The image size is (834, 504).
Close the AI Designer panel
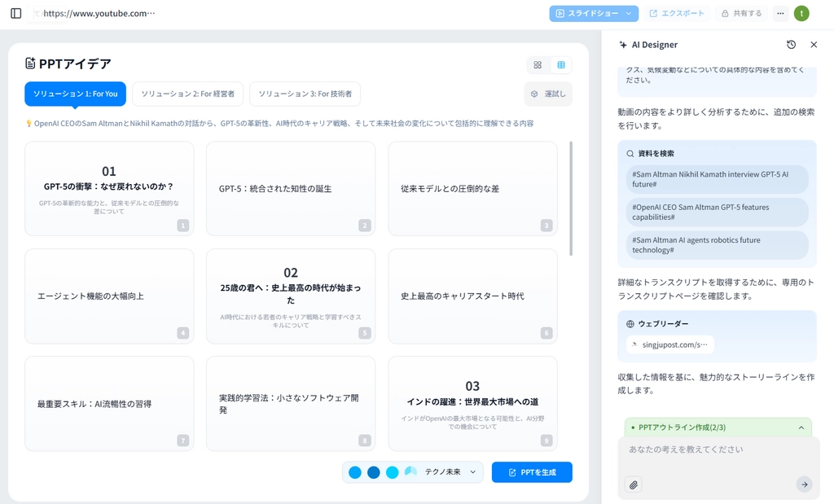point(814,45)
